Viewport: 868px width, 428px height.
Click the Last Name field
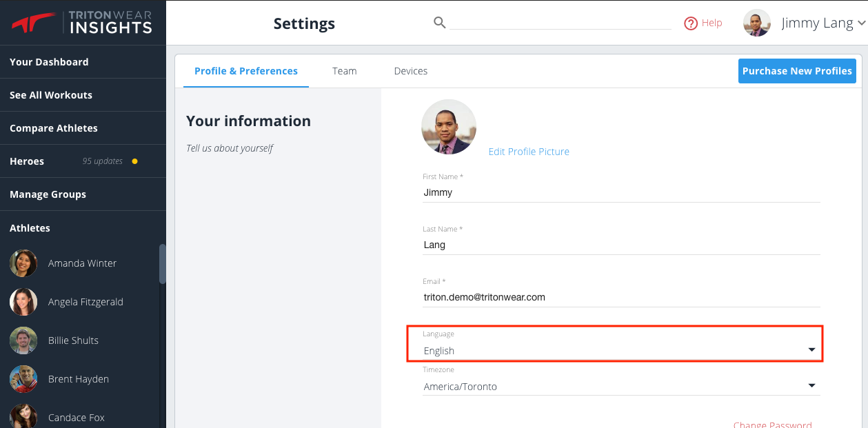click(x=621, y=245)
